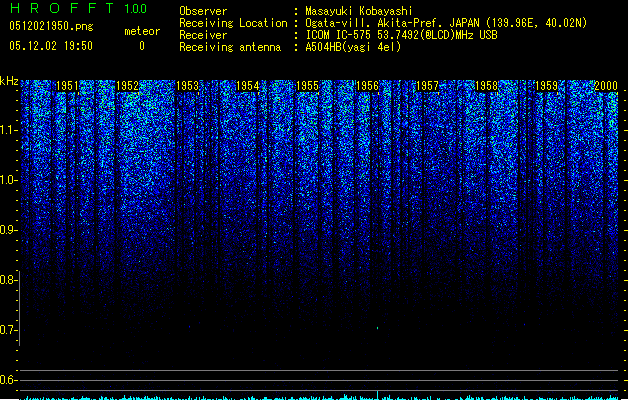This screenshot has height=400, width=629.
Task: Click the kHz axis unit label
Action: [x=9, y=81]
